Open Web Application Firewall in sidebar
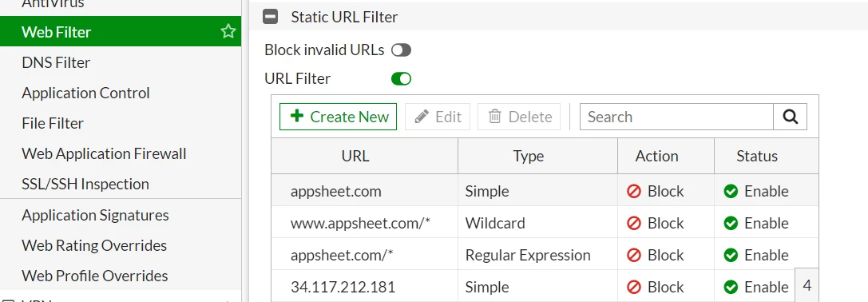Image resolution: width=868 pixels, height=302 pixels. (x=120, y=153)
